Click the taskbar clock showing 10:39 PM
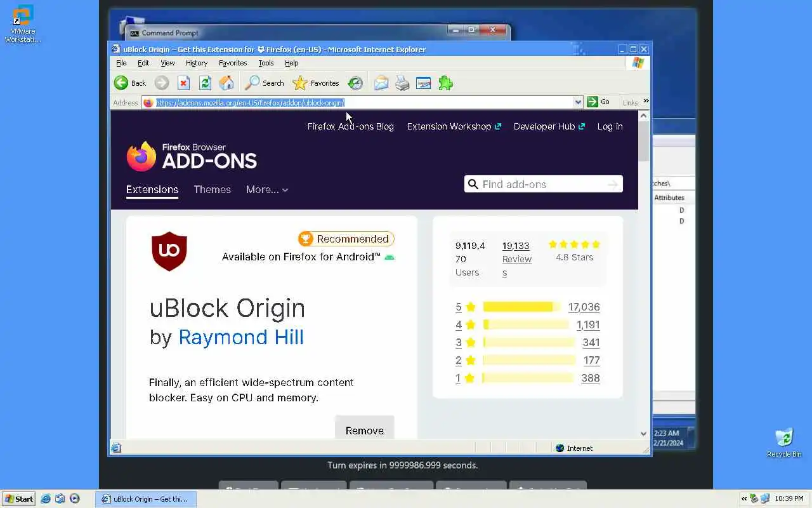This screenshot has width=812, height=508. [789, 498]
